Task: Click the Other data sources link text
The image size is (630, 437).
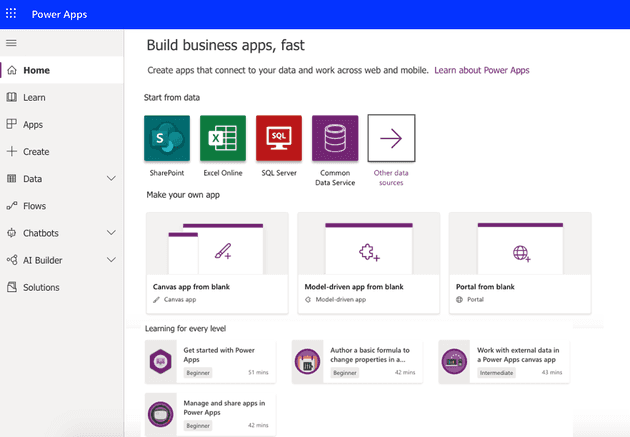Action: coord(391,178)
